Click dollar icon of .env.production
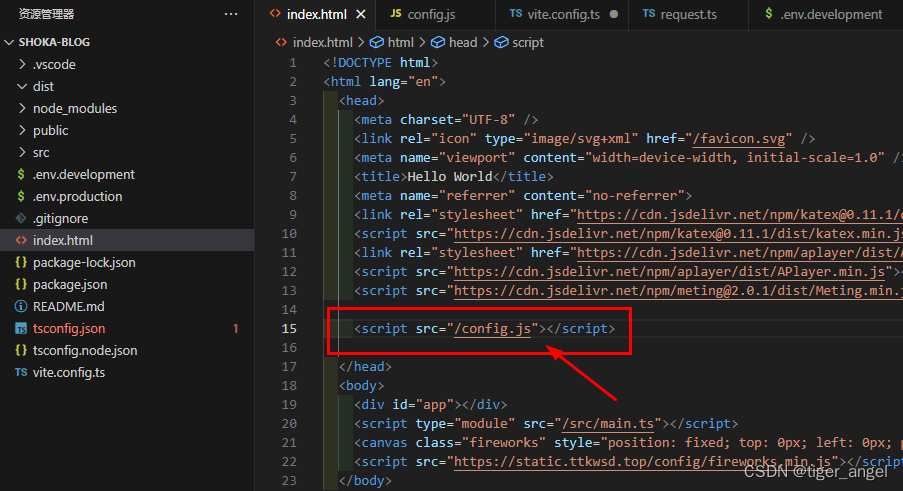Viewport: 903px width, 491px height. coord(21,196)
